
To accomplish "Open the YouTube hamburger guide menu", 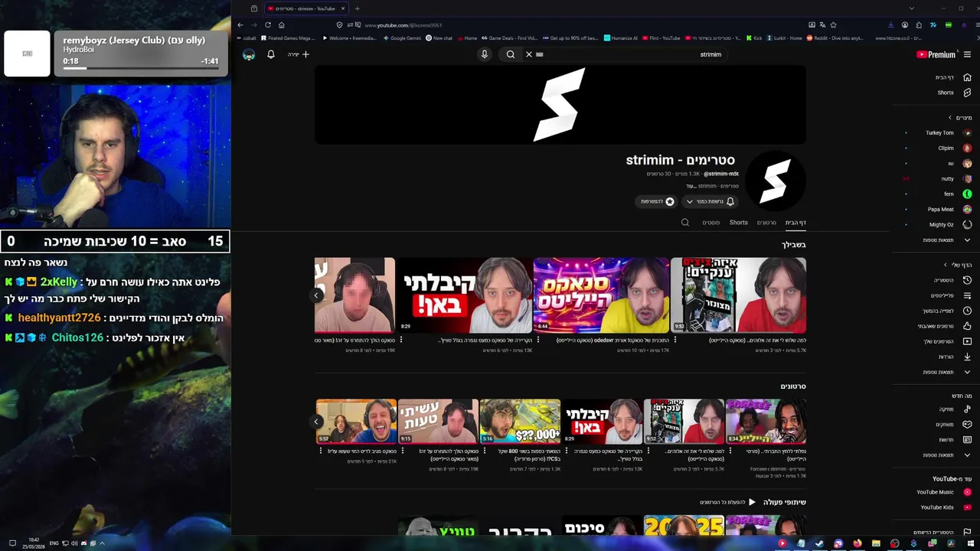I will point(968,54).
